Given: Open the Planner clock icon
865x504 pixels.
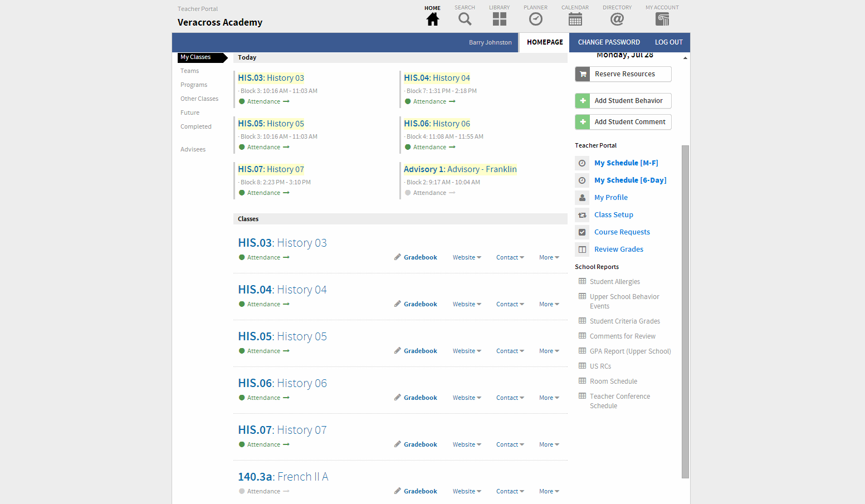Looking at the screenshot, I should click(x=535, y=18).
